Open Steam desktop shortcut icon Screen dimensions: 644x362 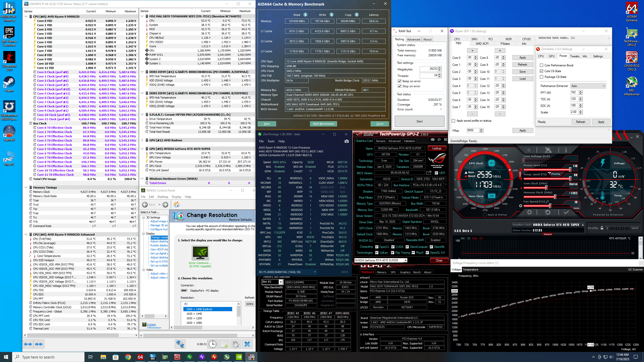[x=9, y=84]
